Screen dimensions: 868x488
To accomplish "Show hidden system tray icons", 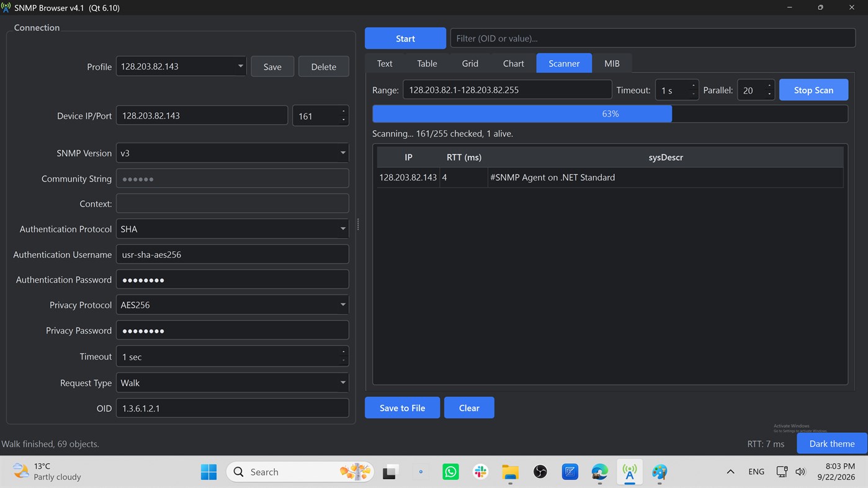I will click(730, 472).
